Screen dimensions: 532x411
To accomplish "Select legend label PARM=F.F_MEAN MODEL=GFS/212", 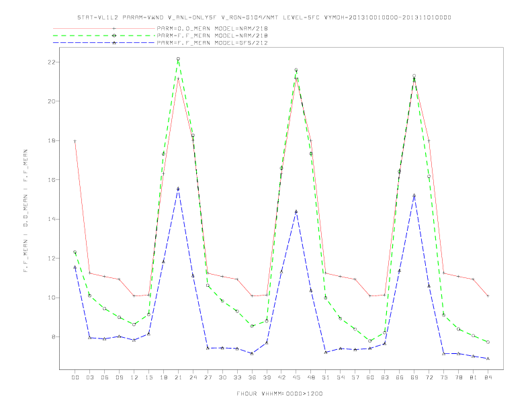I will pos(212,43).
